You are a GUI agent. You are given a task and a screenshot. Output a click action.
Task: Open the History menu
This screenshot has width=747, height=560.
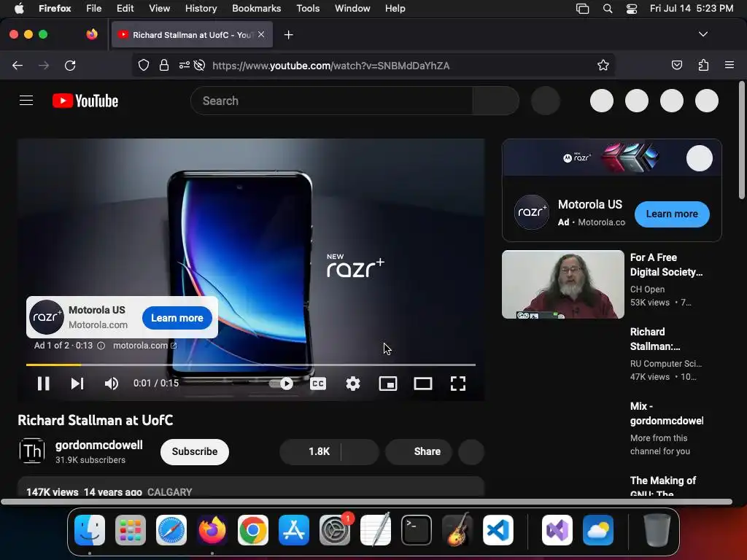point(201,9)
